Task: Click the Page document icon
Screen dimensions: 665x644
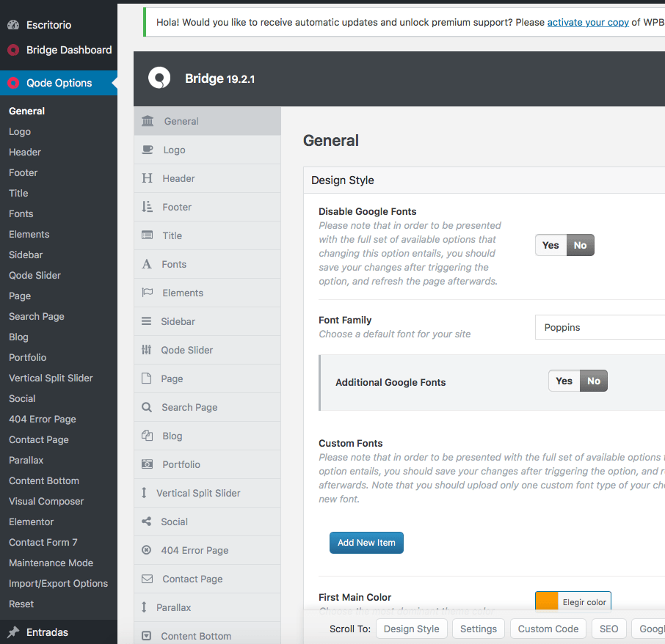Action: coord(146,378)
